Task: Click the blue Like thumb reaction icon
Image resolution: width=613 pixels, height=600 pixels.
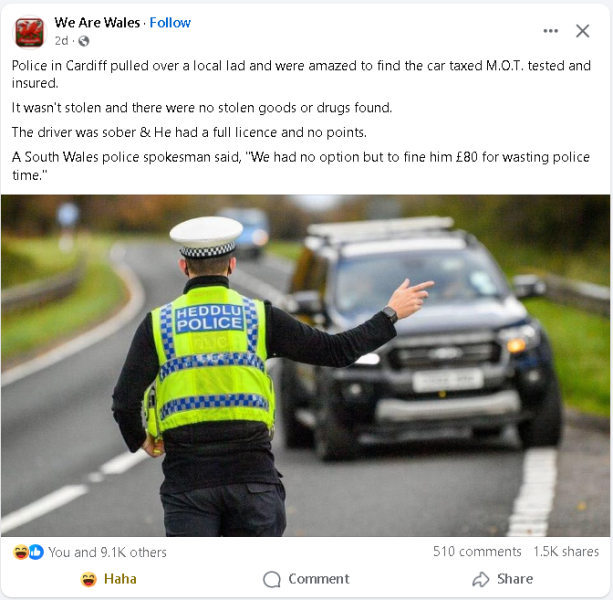Action: [36, 552]
